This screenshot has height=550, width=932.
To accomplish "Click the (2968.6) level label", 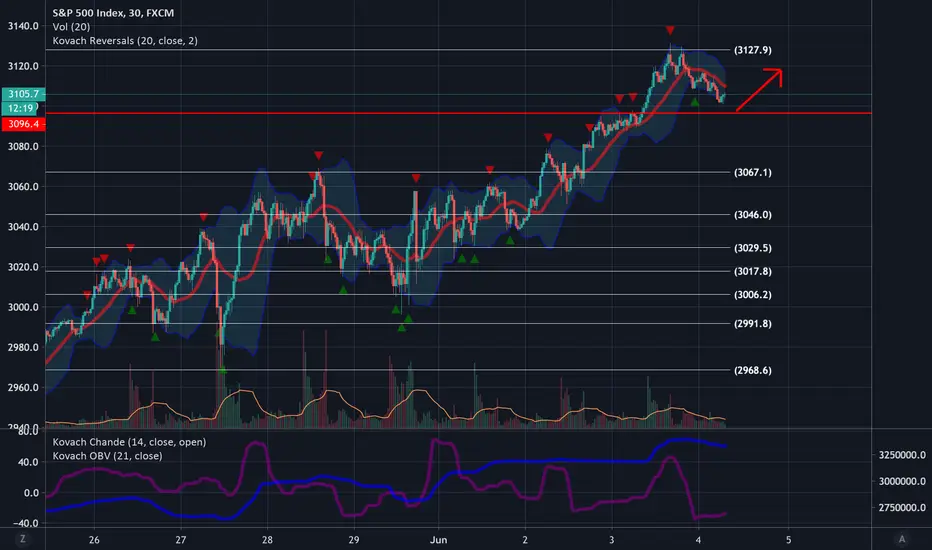I will click(752, 370).
